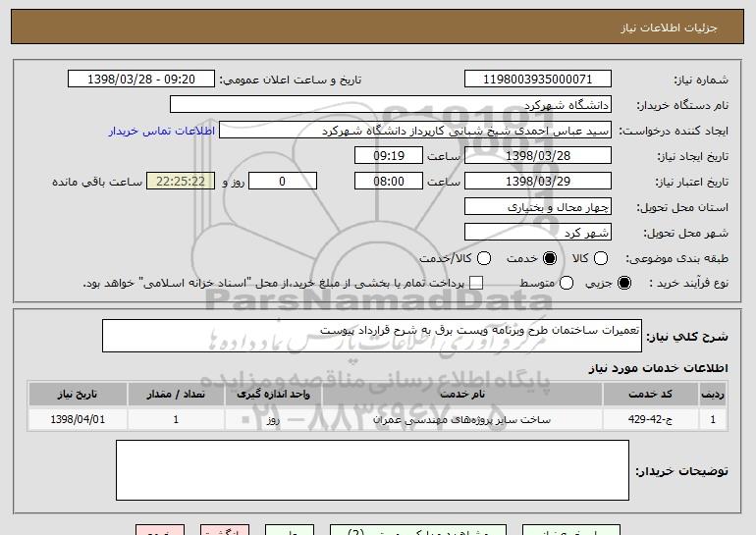The height and width of the screenshot is (535, 756).
Task: Click the delivery province field چهار محال و بختیاری
Action: click(538, 207)
